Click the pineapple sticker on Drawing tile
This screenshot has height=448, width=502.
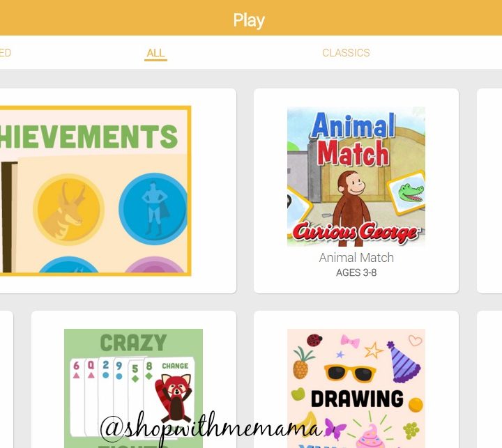(302, 363)
